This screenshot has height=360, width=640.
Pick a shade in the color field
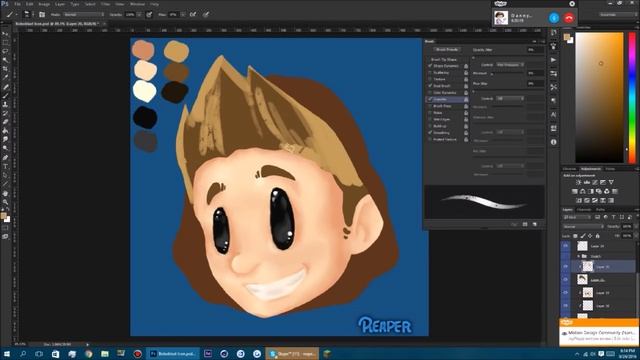point(599,98)
